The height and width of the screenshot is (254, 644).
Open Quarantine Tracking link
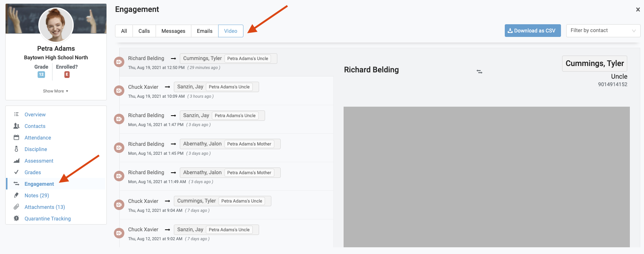pyautogui.click(x=48, y=219)
